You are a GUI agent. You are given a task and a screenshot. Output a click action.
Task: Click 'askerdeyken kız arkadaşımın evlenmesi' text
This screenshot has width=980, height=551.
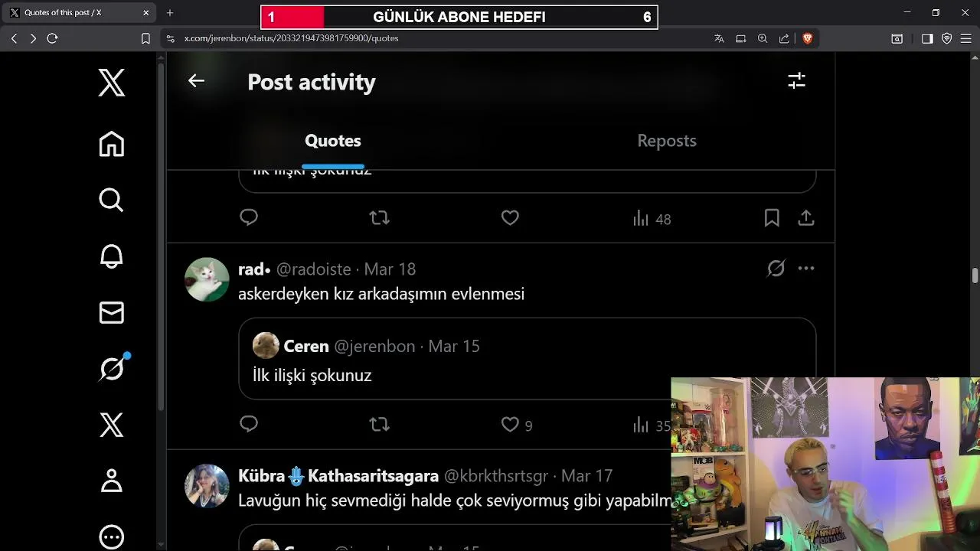(x=381, y=294)
